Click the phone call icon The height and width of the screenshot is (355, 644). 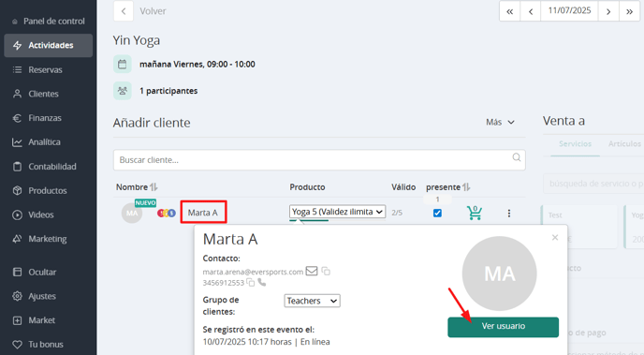262,282
